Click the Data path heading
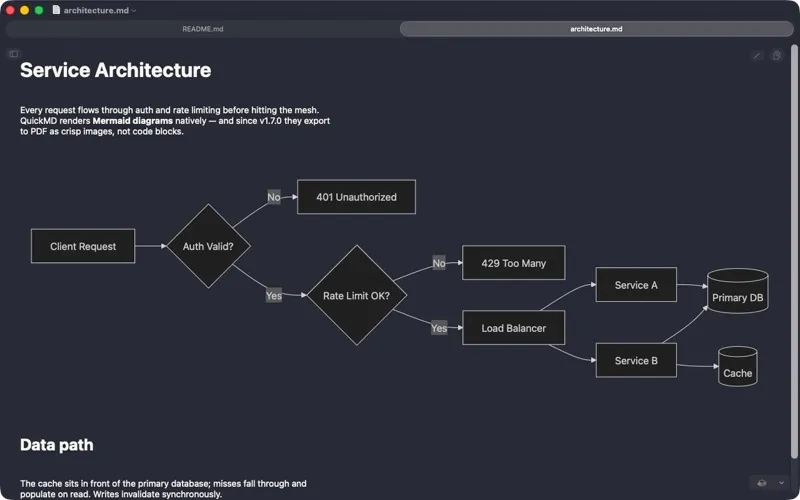 click(57, 445)
